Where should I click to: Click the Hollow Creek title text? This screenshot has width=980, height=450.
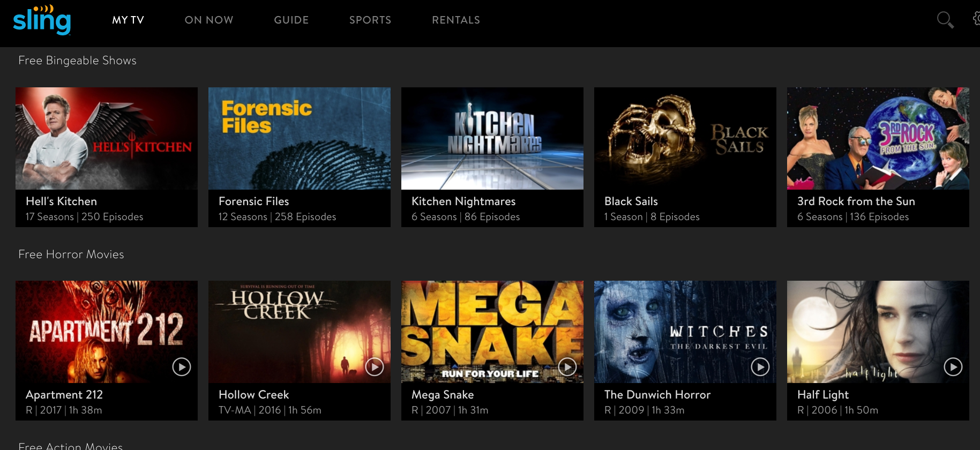click(x=254, y=395)
